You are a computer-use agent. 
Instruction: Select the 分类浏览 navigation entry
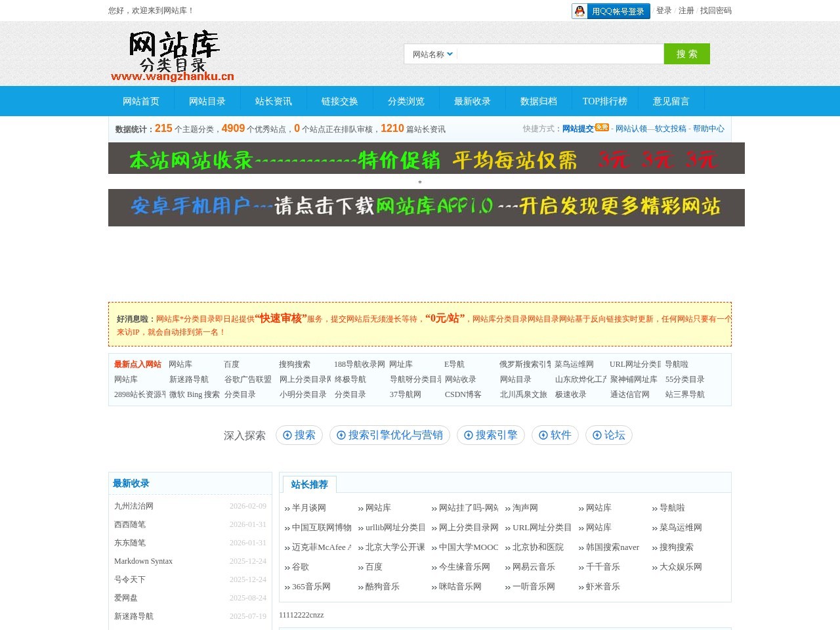click(406, 101)
